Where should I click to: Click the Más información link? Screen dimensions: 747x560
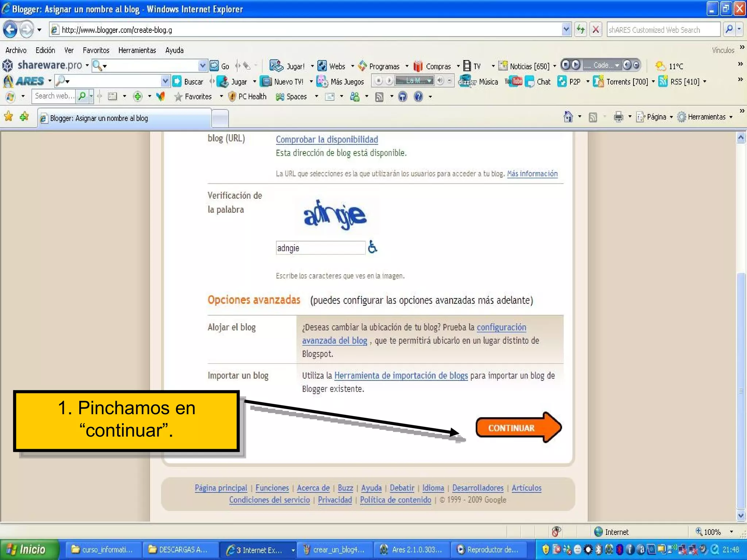coord(532,174)
